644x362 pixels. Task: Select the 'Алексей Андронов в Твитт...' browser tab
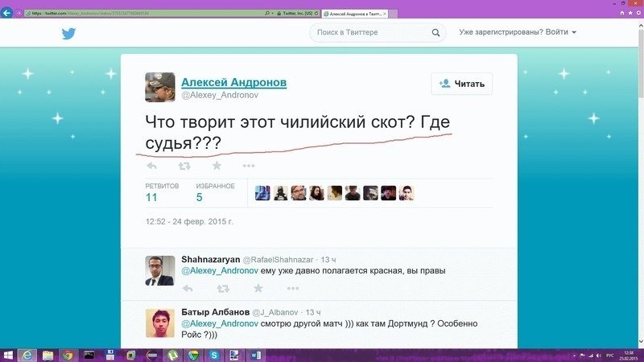pyautogui.click(x=355, y=14)
